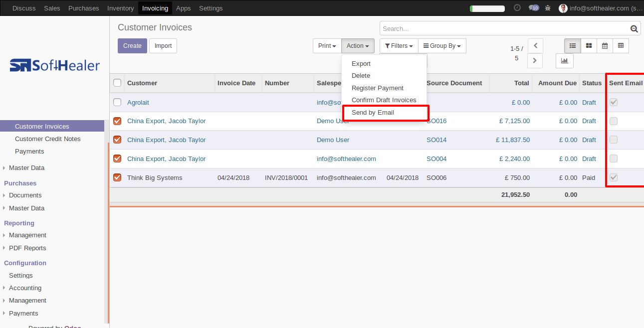The width and height of the screenshot is (644, 328).
Task: Open the Sales menu
Action: coord(52,8)
